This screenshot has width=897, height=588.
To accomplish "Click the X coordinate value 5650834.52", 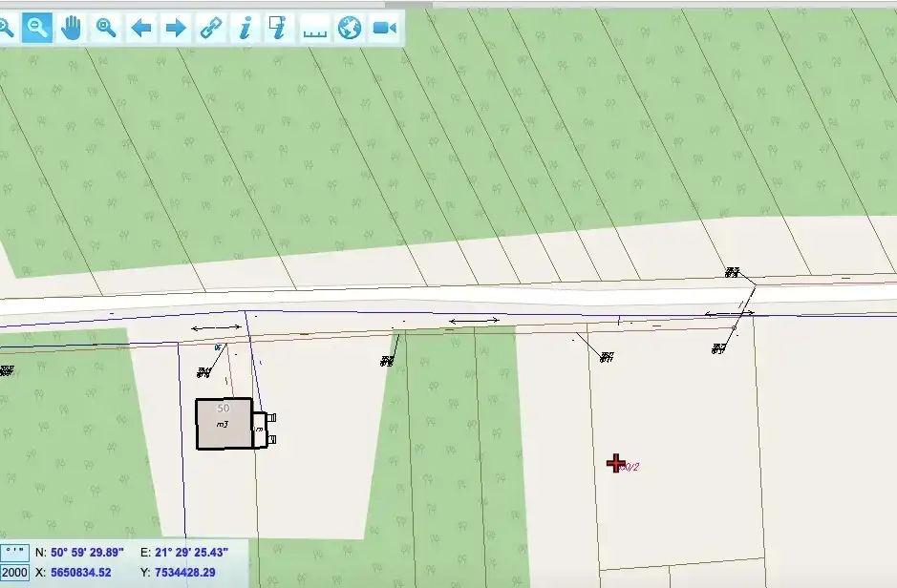I will click(81, 572).
